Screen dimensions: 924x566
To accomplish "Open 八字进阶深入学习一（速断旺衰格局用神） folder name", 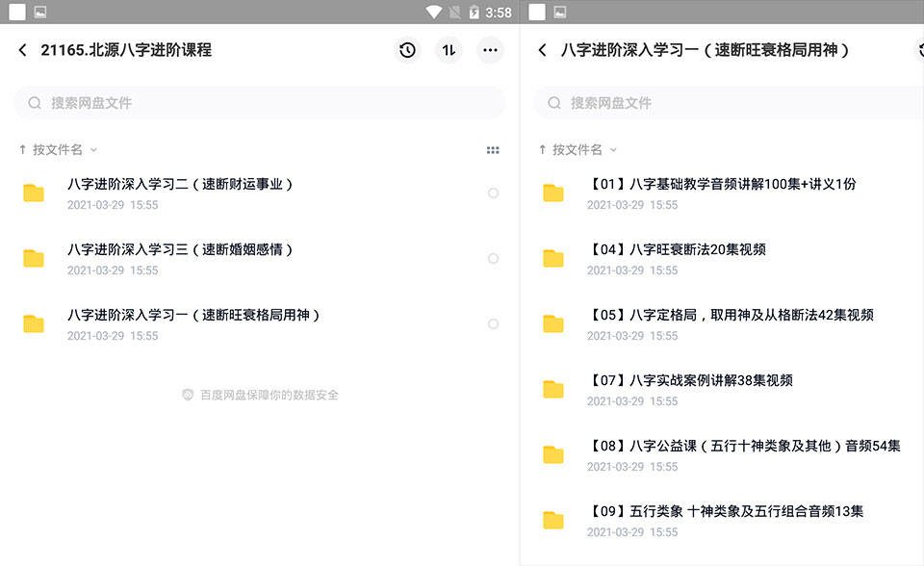I will click(x=193, y=315).
